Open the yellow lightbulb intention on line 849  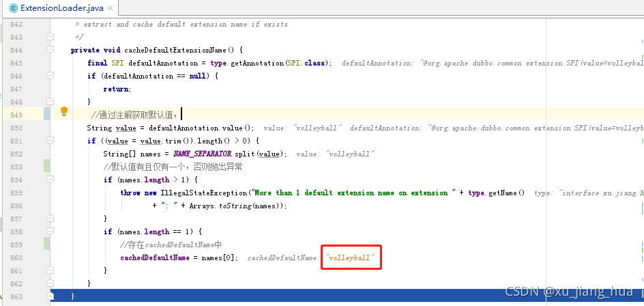tap(64, 111)
